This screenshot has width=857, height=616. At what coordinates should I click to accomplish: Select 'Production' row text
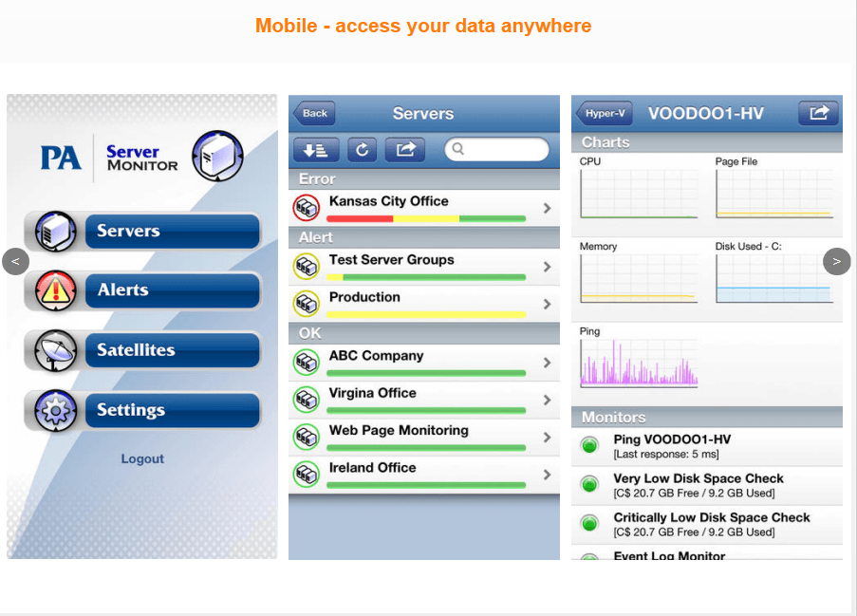364,297
